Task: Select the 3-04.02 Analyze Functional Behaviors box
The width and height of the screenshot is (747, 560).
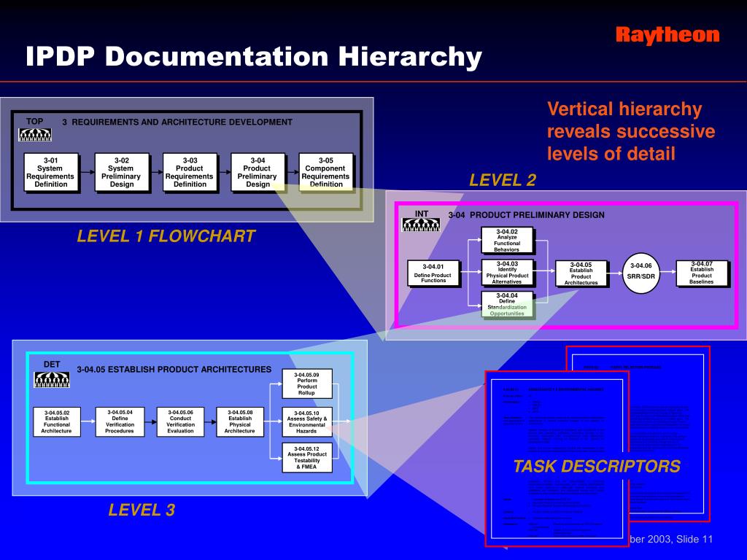Action: pyautogui.click(x=507, y=240)
